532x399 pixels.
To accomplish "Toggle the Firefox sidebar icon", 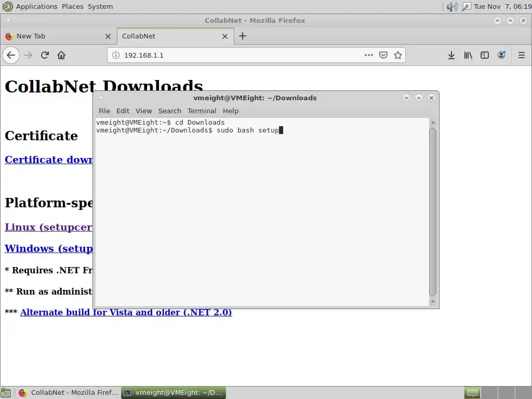I will tap(485, 55).
